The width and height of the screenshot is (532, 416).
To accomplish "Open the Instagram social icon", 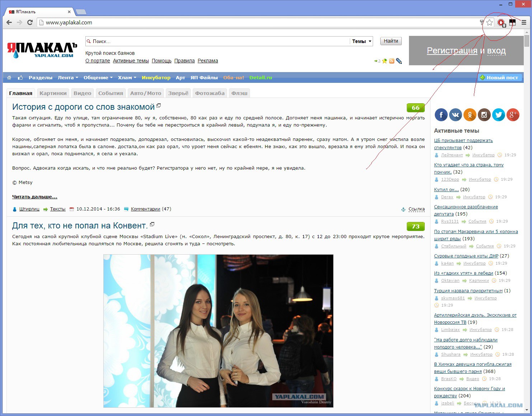I will [x=484, y=115].
